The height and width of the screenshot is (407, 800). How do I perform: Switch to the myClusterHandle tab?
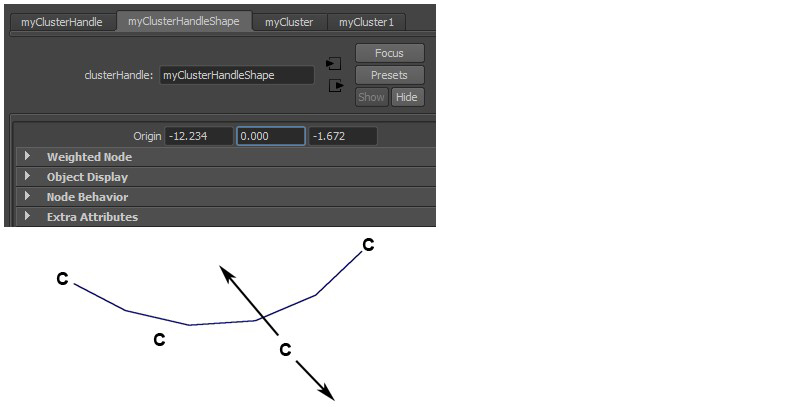coord(62,22)
